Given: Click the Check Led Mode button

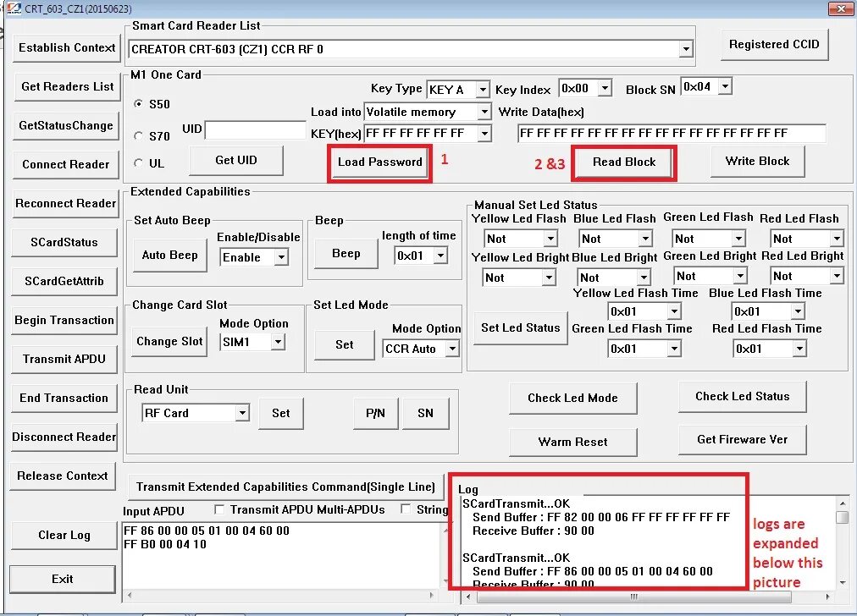Looking at the screenshot, I should coord(572,398).
